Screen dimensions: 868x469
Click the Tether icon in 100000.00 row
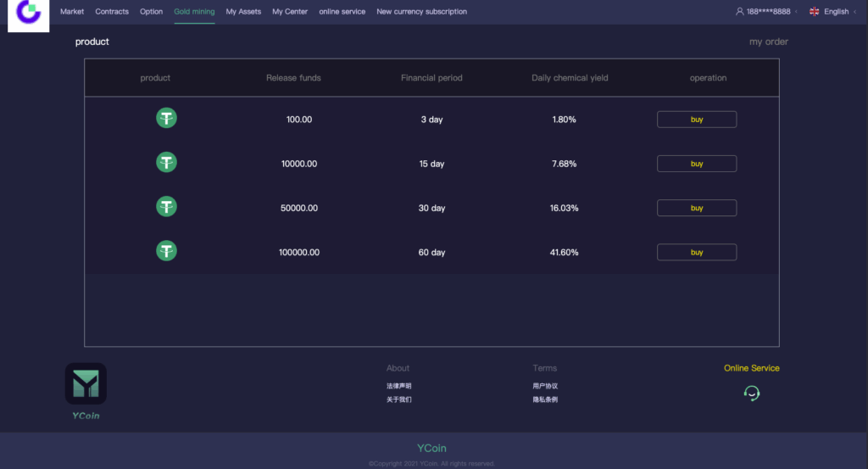(x=166, y=250)
